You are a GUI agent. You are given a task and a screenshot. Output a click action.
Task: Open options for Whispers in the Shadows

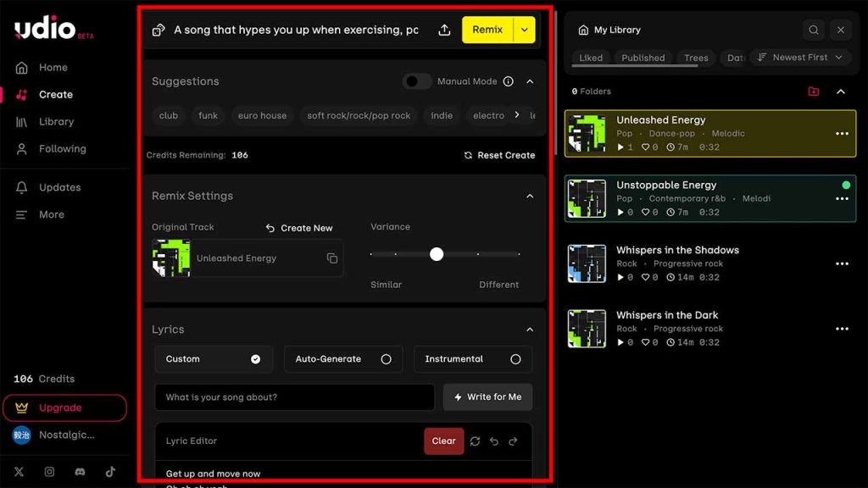842,264
